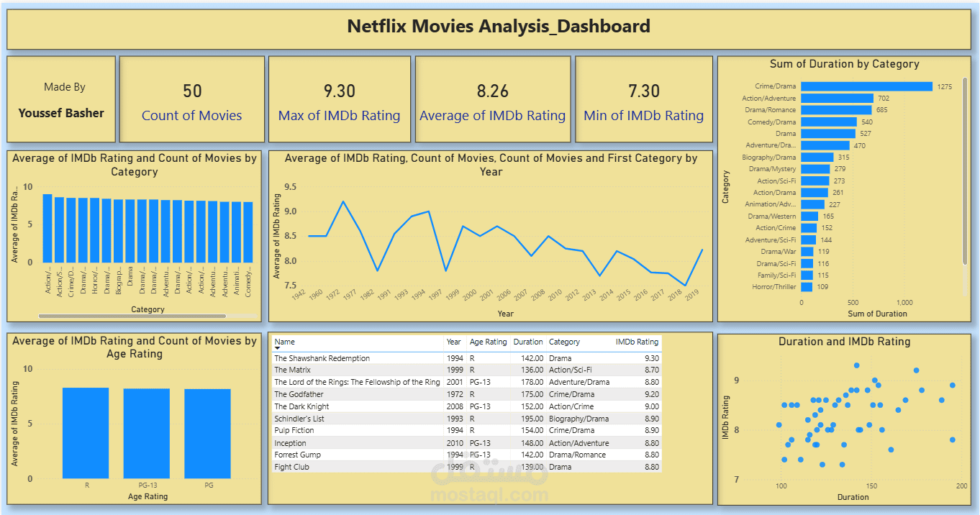Click the Biography/Drama bar with value 315
The width and height of the screenshot is (980, 515).
817,157
